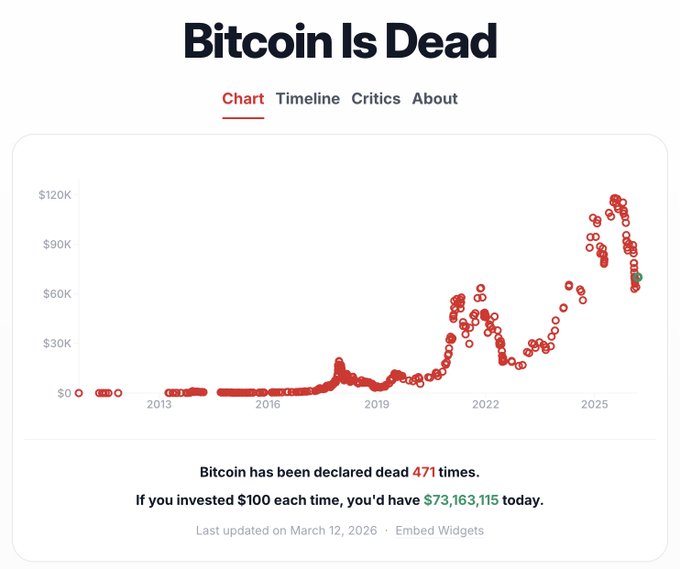The image size is (680, 569).
Task: Select the Critics tab
Action: [376, 99]
